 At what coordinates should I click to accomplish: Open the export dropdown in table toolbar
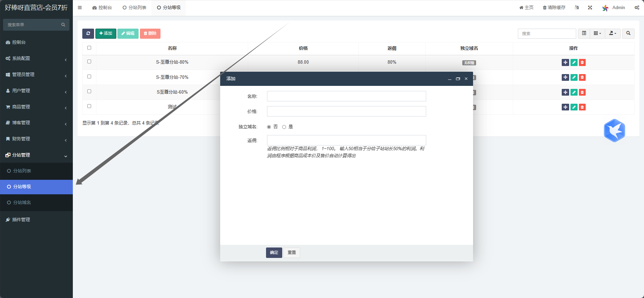pyautogui.click(x=613, y=33)
